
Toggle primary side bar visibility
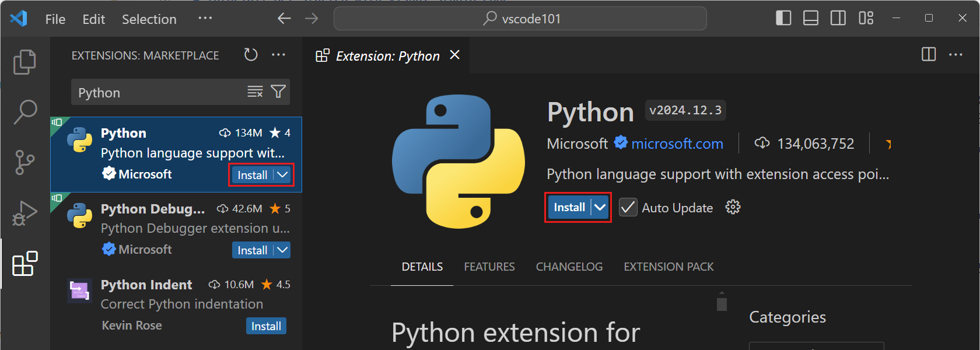pos(783,19)
